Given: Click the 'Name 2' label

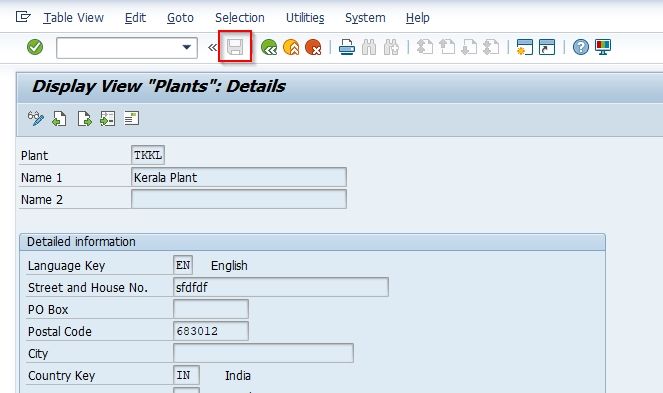Looking at the screenshot, I should point(41,200).
